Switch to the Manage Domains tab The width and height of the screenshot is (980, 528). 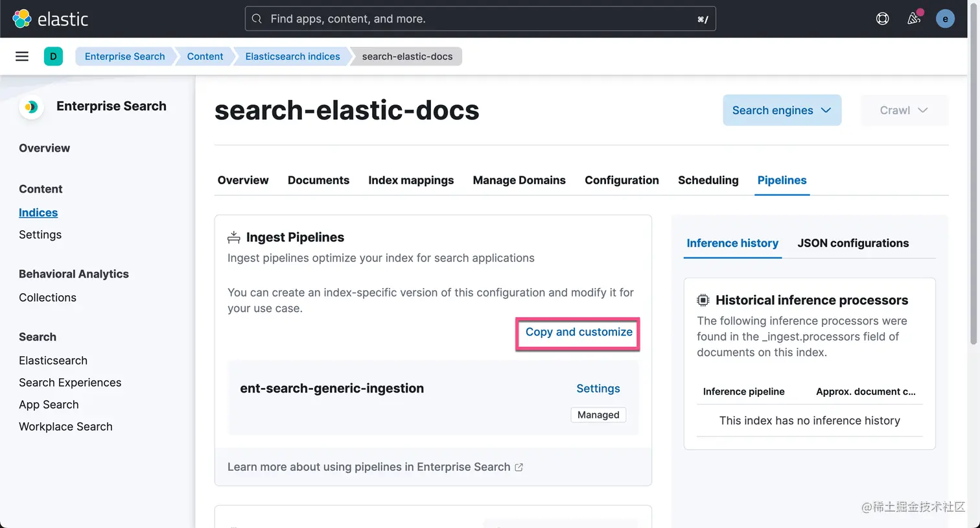[x=519, y=180]
